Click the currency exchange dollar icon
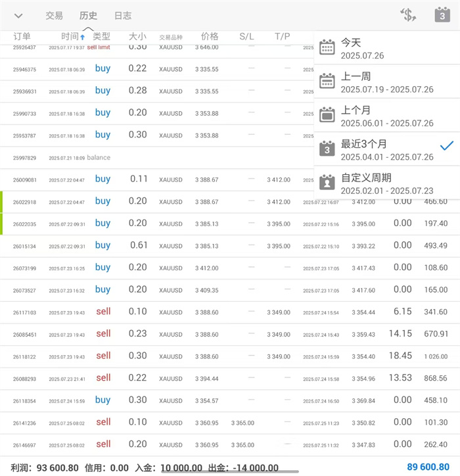The width and height of the screenshot is (460, 476). pyautogui.click(x=408, y=15)
